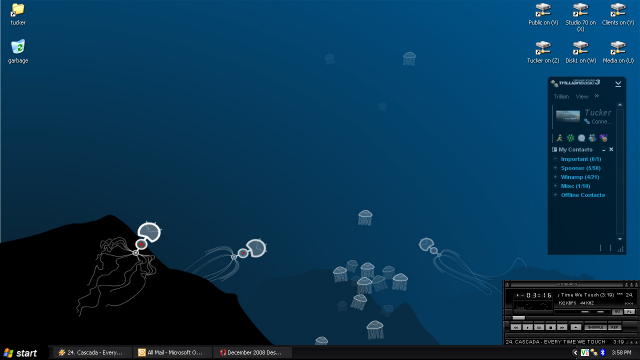Click the Winamp playlist entry 24. Cascada
The image size is (640, 360).
coord(565,342)
